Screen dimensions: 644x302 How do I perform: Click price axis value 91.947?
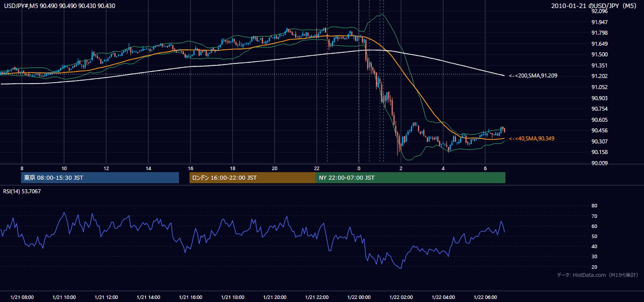click(600, 22)
